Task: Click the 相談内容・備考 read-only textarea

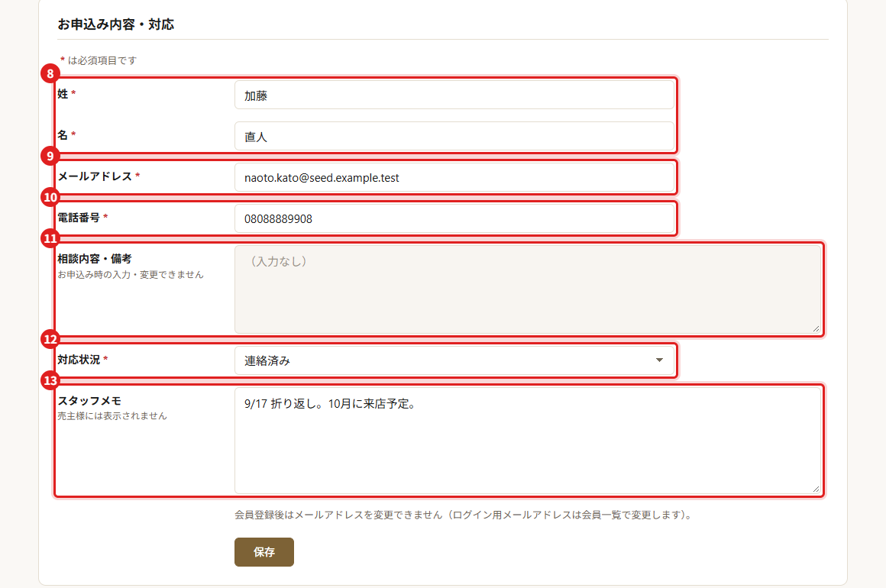Action: coord(528,289)
